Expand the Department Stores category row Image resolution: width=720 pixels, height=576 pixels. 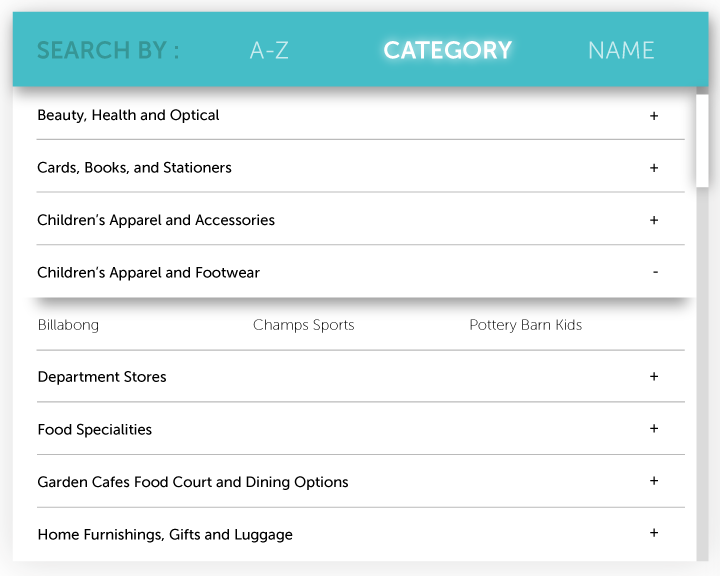point(360,377)
